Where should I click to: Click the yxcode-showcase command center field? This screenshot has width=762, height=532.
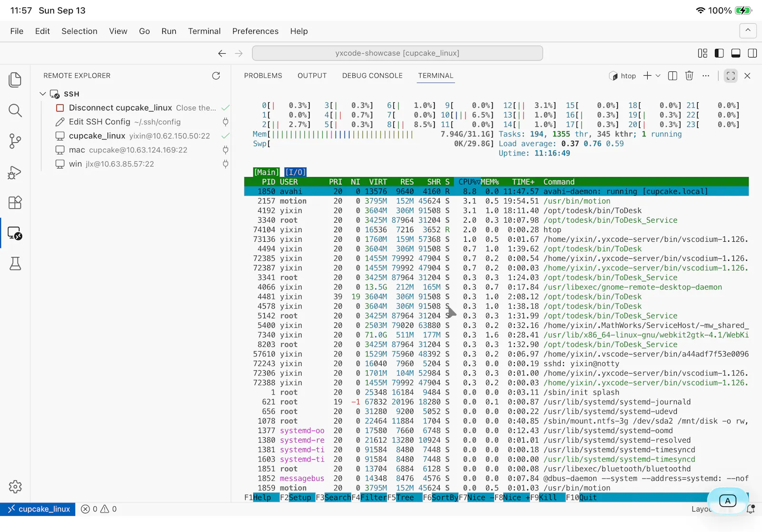pyautogui.click(x=397, y=53)
